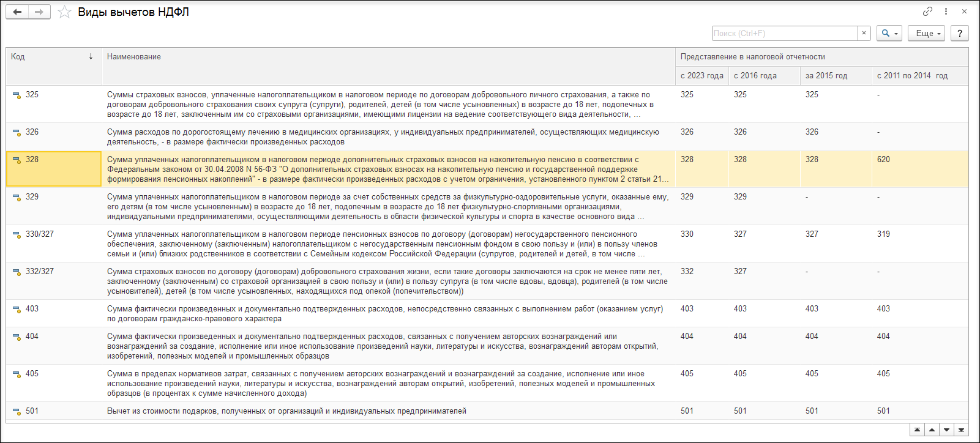Add page to favorites with star icon
Screen dimensions: 980x443
pos(64,12)
